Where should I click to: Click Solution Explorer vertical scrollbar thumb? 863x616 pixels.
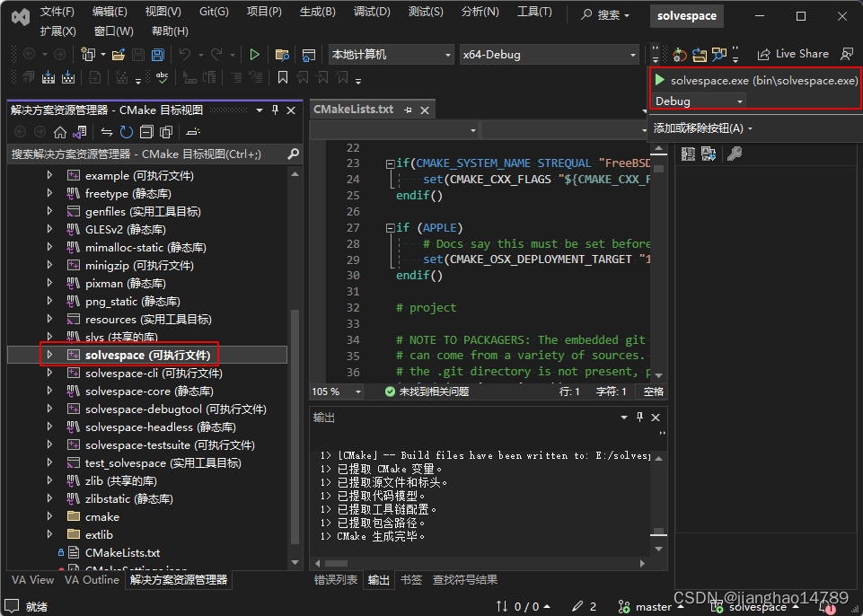295,427
